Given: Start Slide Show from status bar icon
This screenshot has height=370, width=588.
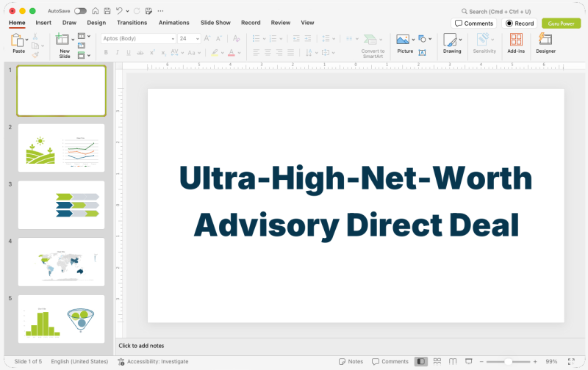Looking at the screenshot, I should click(x=469, y=361).
